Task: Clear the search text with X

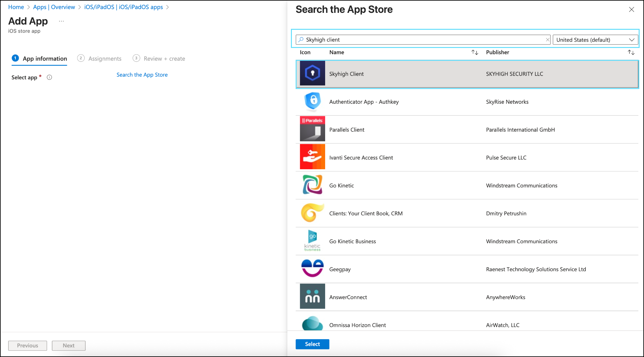Action: (547, 40)
